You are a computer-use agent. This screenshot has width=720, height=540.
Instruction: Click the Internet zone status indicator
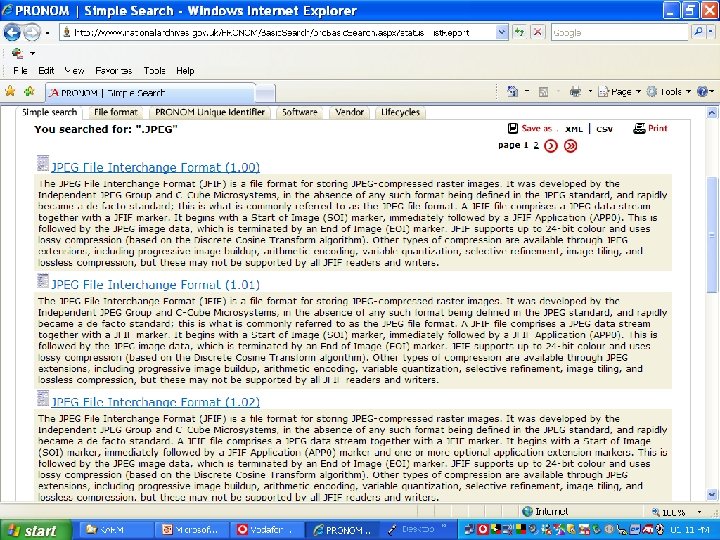click(545, 512)
